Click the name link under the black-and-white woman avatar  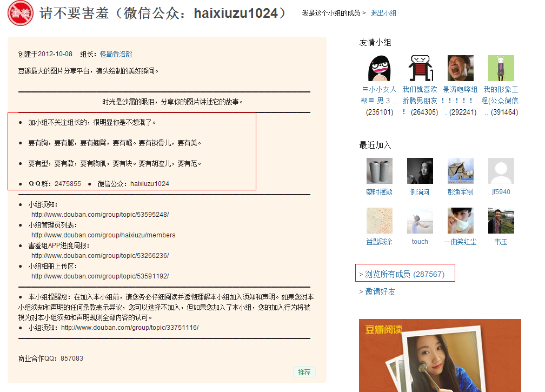420,192
